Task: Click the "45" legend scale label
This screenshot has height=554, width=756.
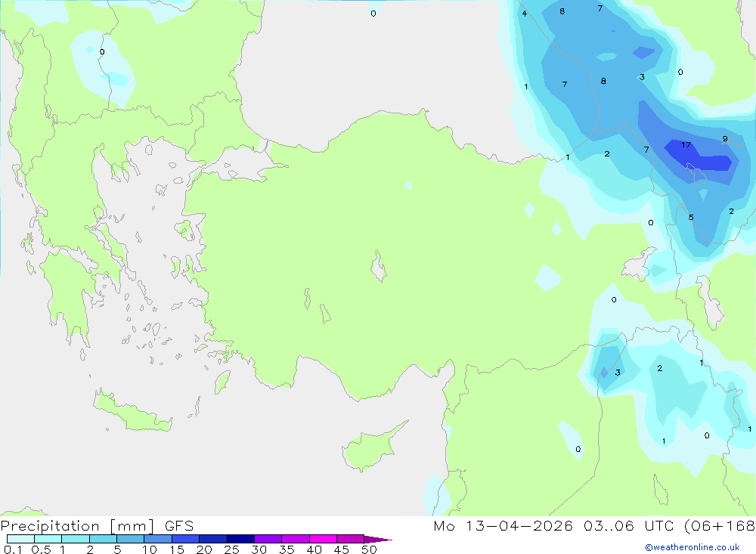Action: point(342,549)
